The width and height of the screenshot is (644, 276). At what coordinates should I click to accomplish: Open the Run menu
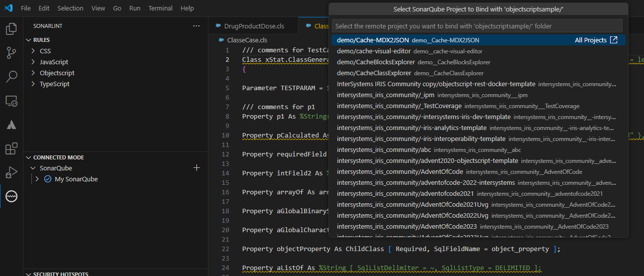click(x=135, y=8)
